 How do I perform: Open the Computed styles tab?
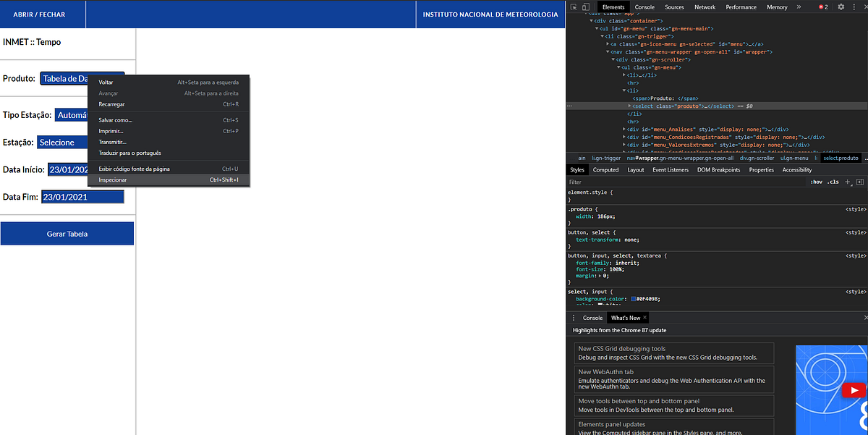click(x=605, y=169)
